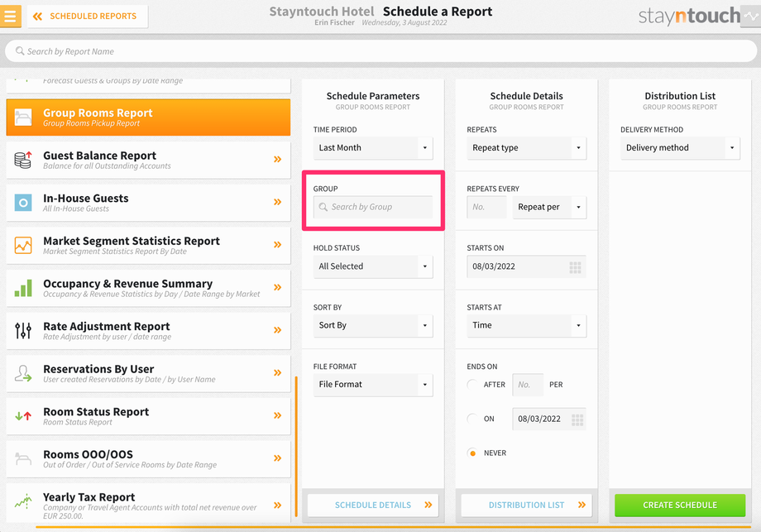Click the stayntouch logo
This screenshot has width=761, height=532.
[x=689, y=16]
